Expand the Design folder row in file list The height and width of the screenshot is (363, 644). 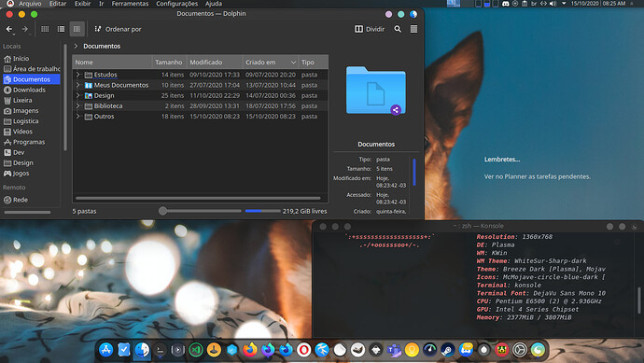coord(78,95)
